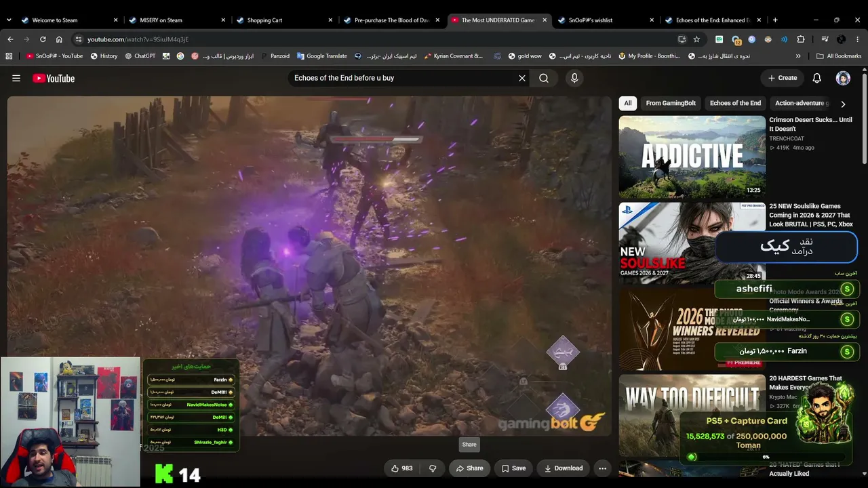868x488 pixels.
Task: Open the YouTube account avatar menu
Action: point(843,78)
